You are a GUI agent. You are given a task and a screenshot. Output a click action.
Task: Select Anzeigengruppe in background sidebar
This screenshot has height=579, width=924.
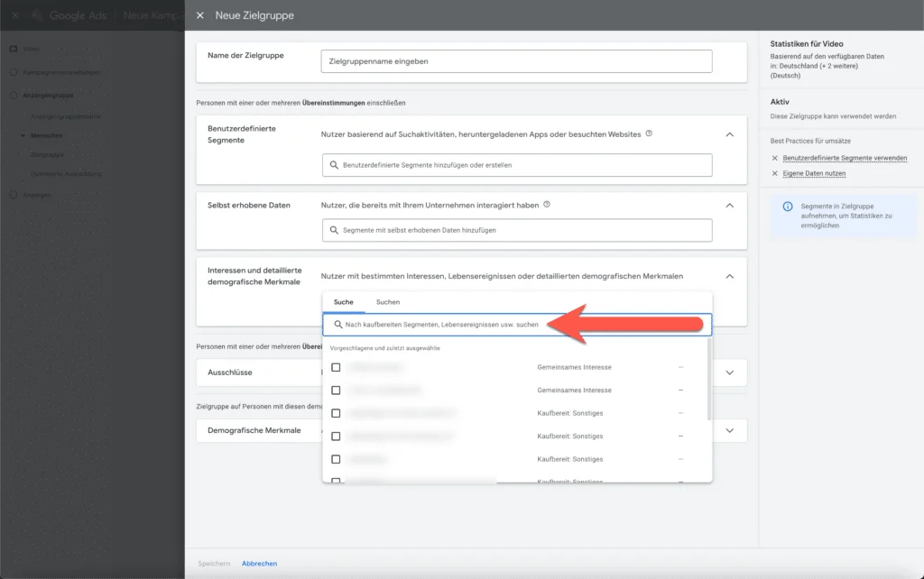click(x=49, y=95)
